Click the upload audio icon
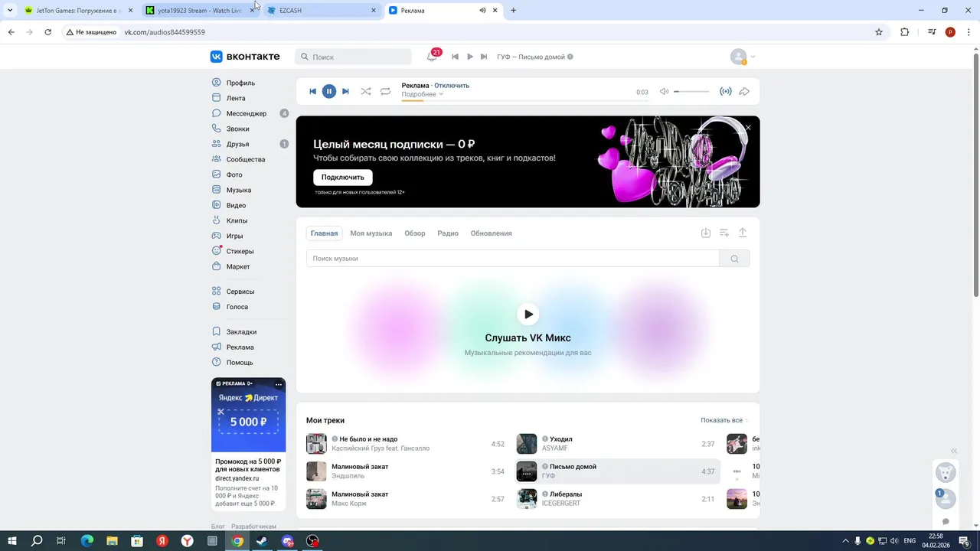980x551 pixels. [743, 233]
